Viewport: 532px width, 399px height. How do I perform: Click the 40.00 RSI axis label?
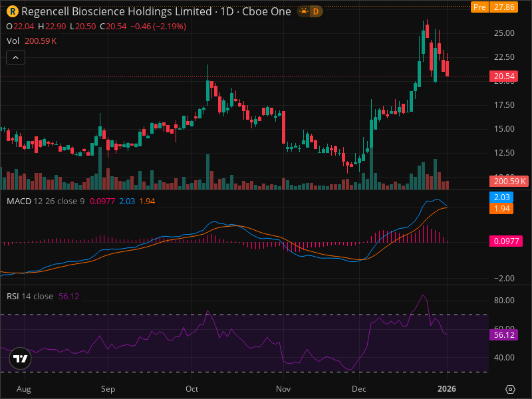tap(504, 358)
